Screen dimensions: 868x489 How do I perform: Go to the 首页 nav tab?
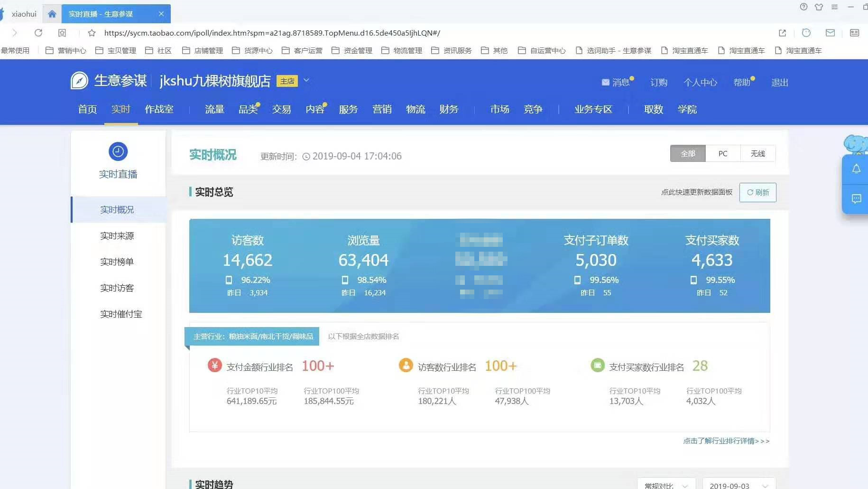coord(87,109)
